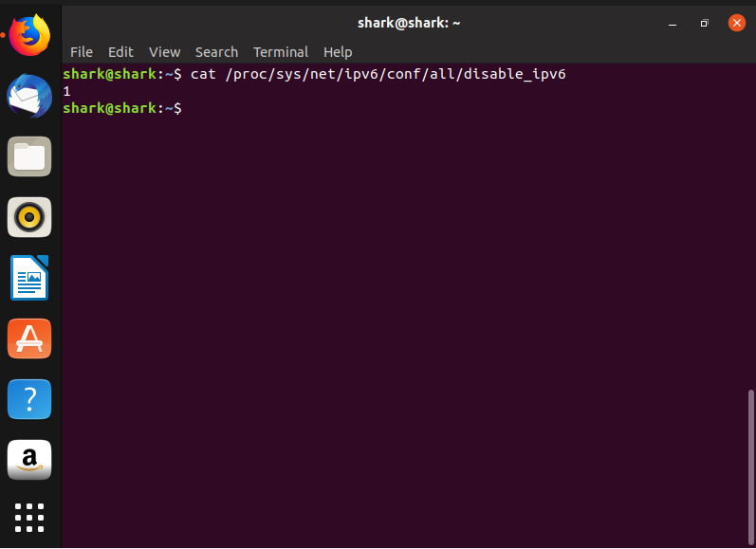Minimize the terminal window

point(673,23)
